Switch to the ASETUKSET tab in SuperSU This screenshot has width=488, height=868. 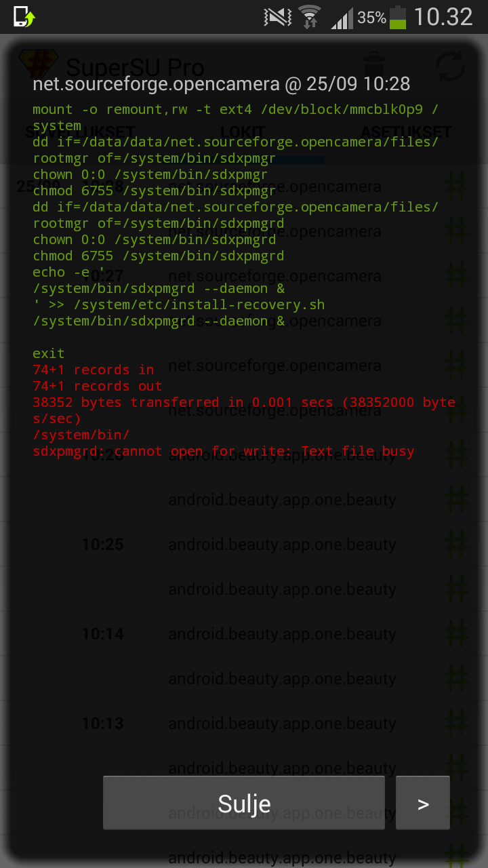point(407,132)
